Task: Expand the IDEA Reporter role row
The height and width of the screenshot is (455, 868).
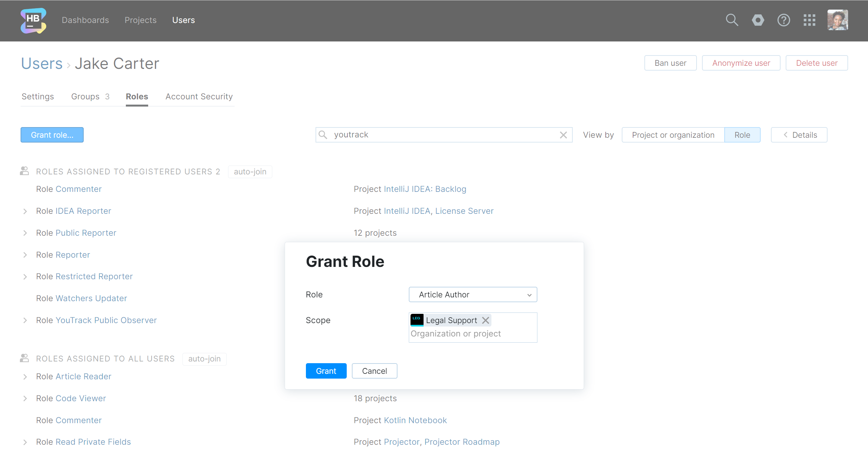Action: click(25, 211)
